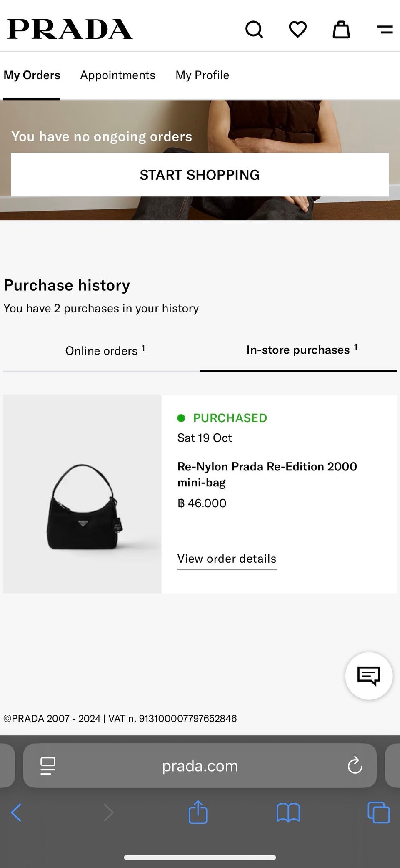Viewport: 400px width, 868px height.
Task: Select the My Orders tab
Action: click(32, 75)
